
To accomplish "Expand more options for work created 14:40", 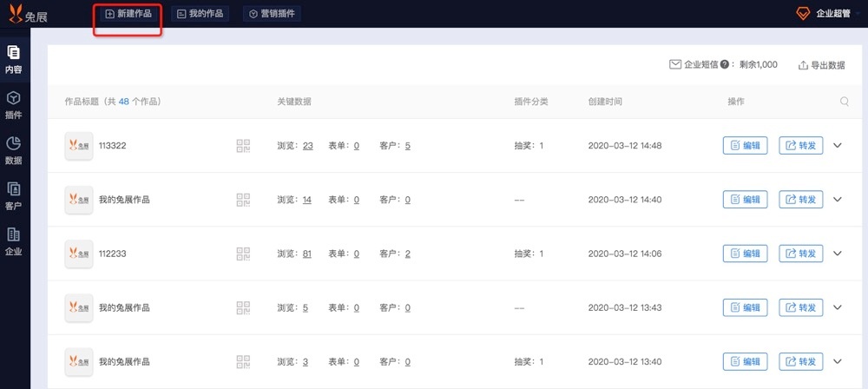I will [838, 200].
